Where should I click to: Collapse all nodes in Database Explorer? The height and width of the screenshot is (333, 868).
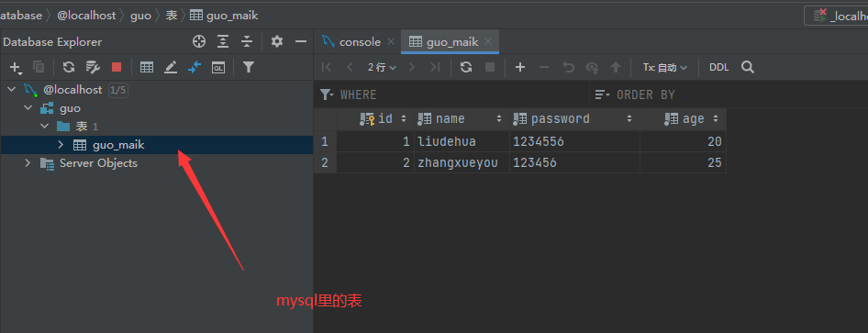[246, 41]
